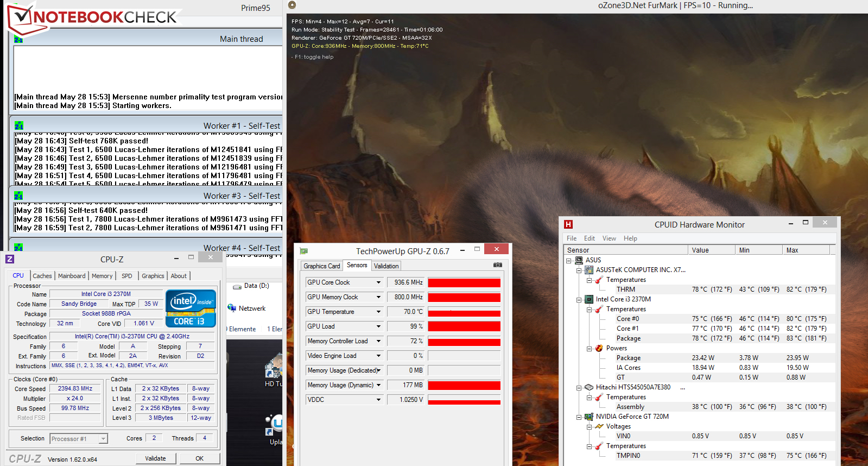Screen dimensions: 868x466
Task: Click the Hardware Monitor red H icon
Action: [x=568, y=224]
